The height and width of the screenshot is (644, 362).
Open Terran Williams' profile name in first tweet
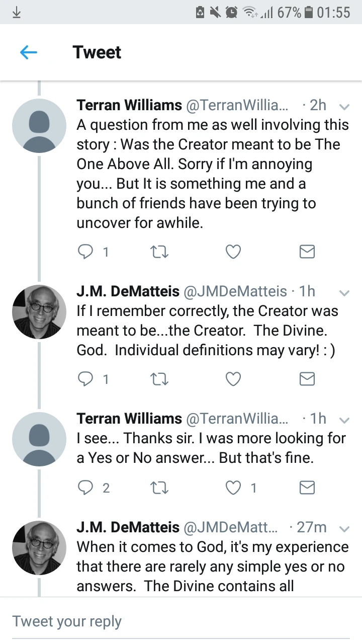pos(129,105)
